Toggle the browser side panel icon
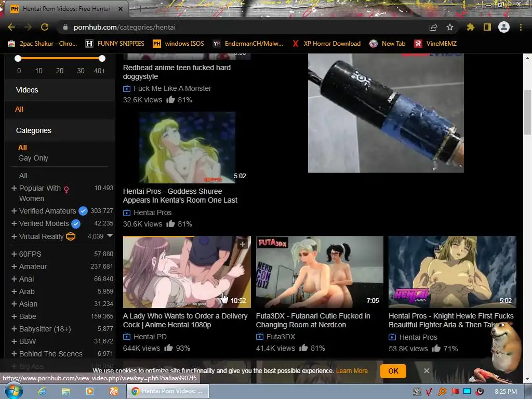 pos(487,27)
